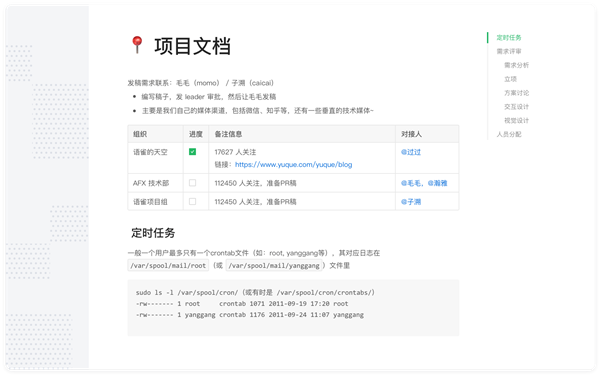The width and height of the screenshot is (600, 376).
Task: Click the @瀚雅 mention
Action: pyautogui.click(x=437, y=183)
